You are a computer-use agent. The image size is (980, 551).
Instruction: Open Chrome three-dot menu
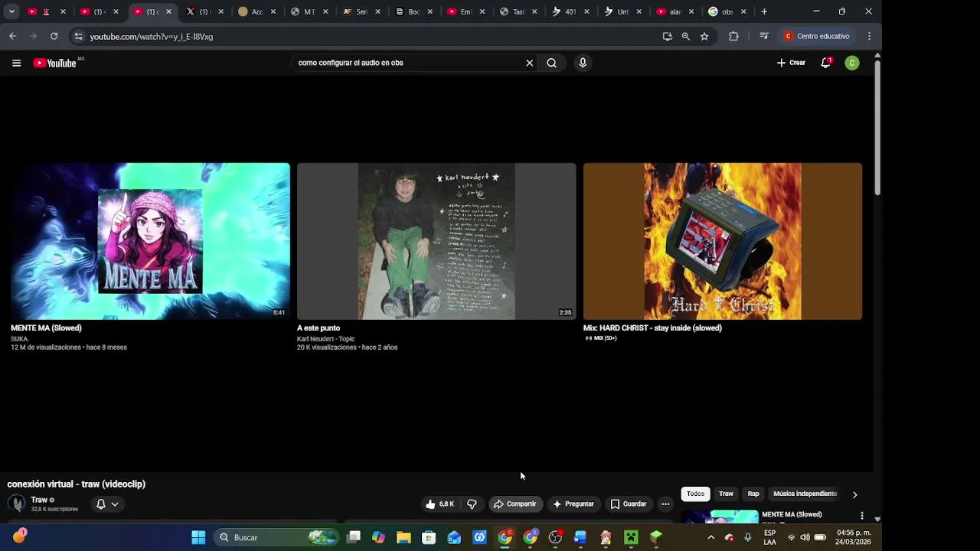[869, 36]
